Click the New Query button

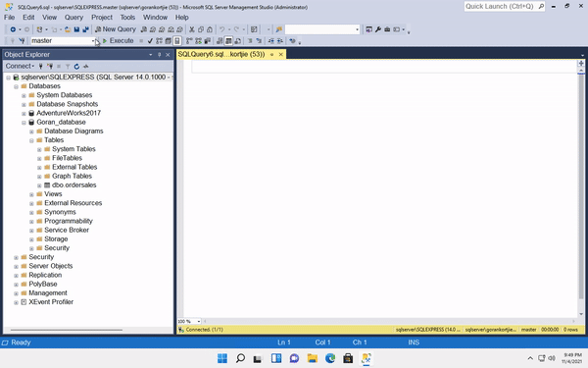(x=116, y=29)
